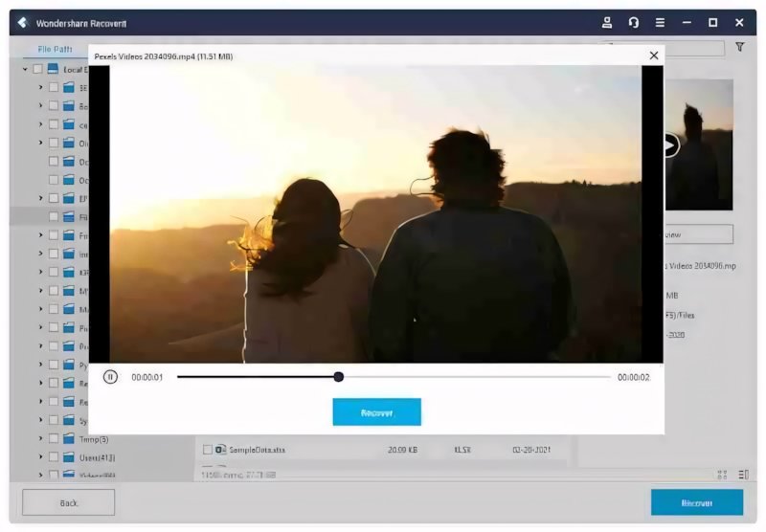This screenshot has height=532, width=766.
Task: Open the user account icon in title bar
Action: pyautogui.click(x=607, y=22)
